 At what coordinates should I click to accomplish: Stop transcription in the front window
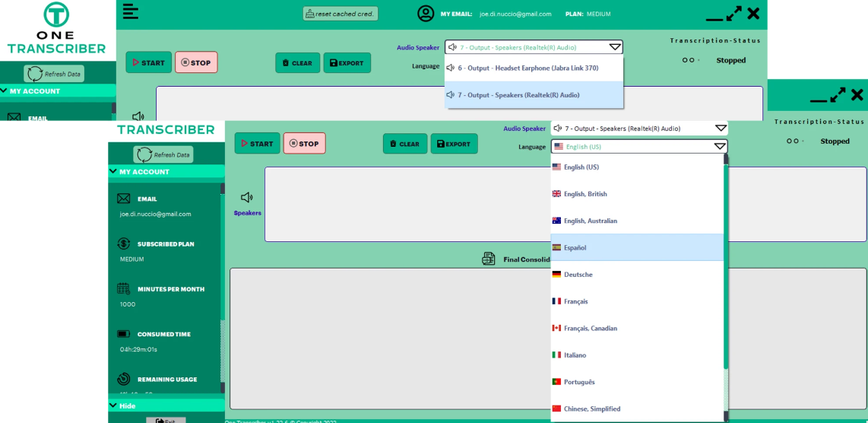point(305,144)
